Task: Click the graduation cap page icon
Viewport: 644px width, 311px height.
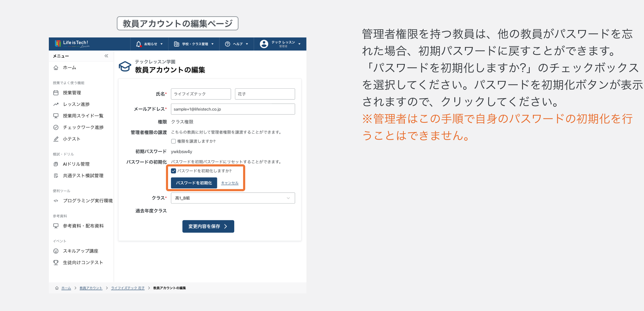Action: click(x=125, y=66)
